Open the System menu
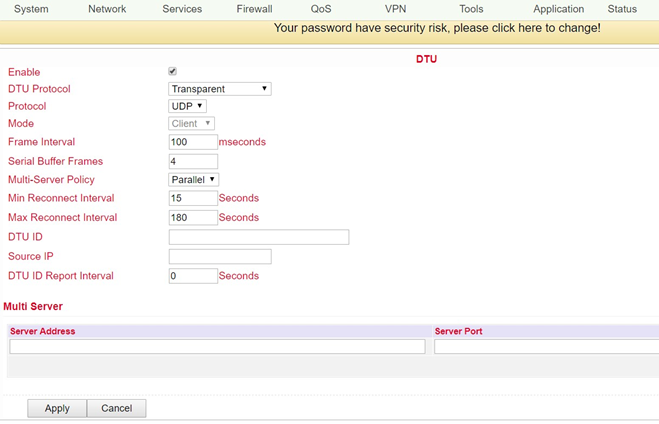 [x=31, y=9]
